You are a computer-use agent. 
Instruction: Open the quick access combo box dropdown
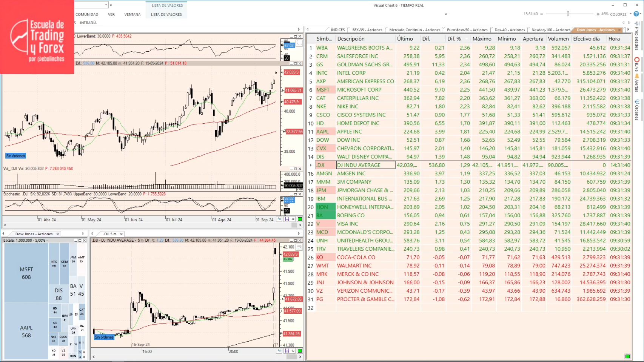[x=106, y=5]
